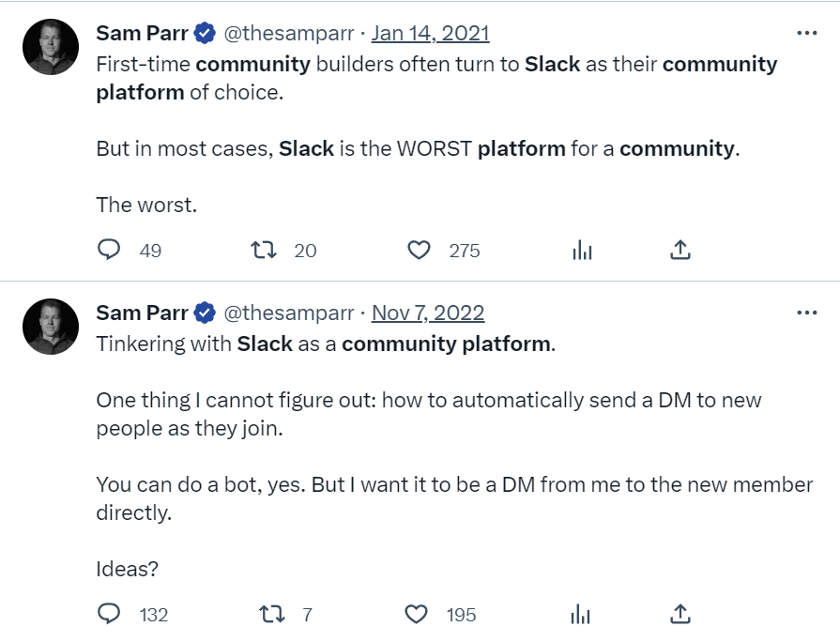Screen dimensions: 840x642
Task: Open analytics icon on the first tweet
Action: click(x=582, y=250)
